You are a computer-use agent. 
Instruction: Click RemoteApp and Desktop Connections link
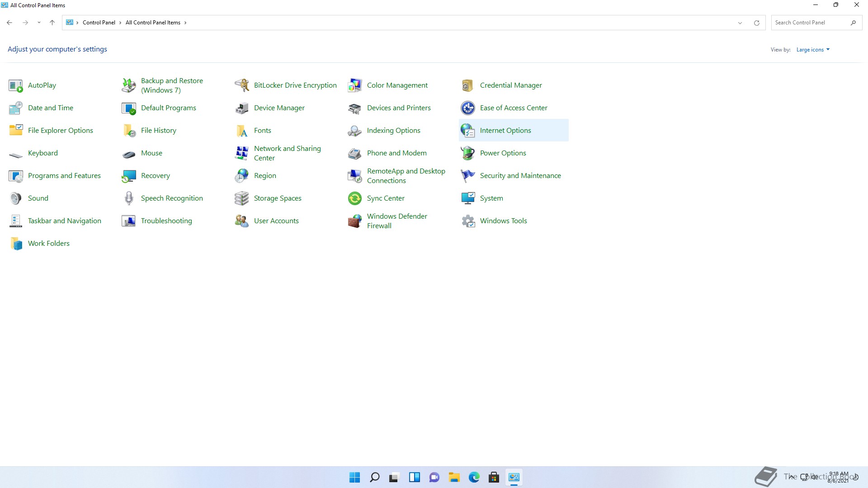(x=406, y=176)
